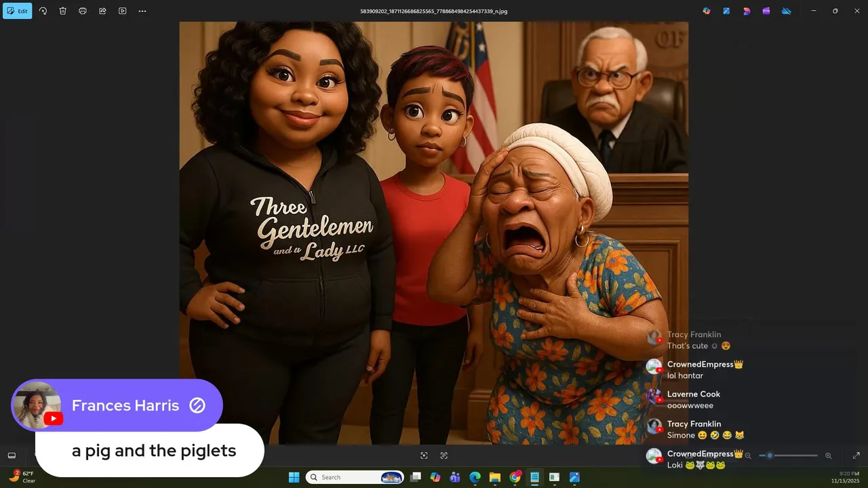Click the scan text icon
The width and height of the screenshot is (868, 488).
tap(444, 455)
